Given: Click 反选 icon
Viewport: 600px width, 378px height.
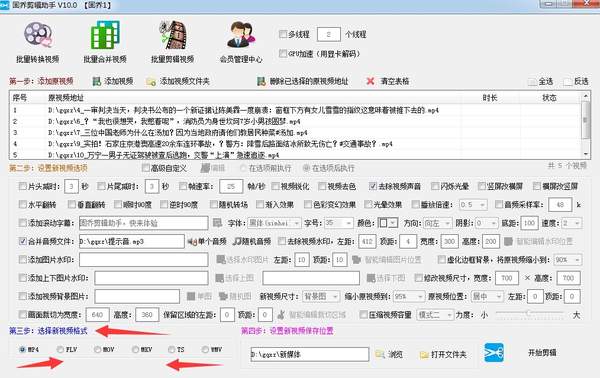Looking at the screenshot, I should pyautogui.click(x=568, y=81).
